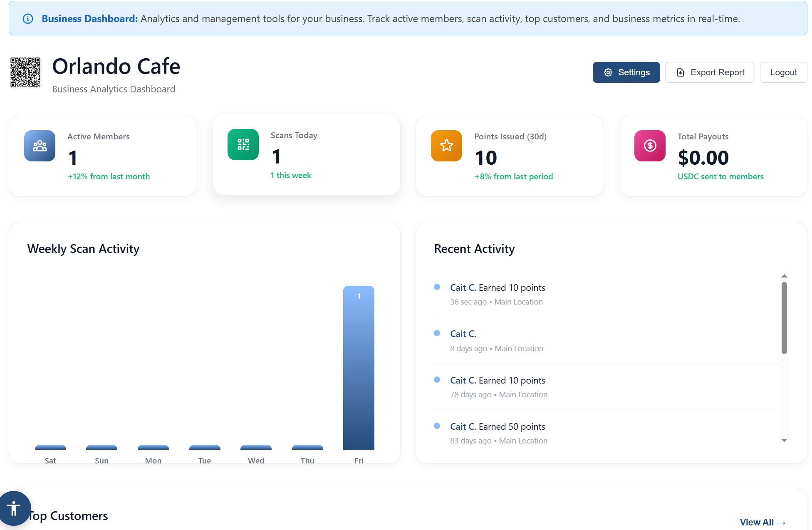
Task: Click the 'USDC sent to members' text
Action: point(720,176)
